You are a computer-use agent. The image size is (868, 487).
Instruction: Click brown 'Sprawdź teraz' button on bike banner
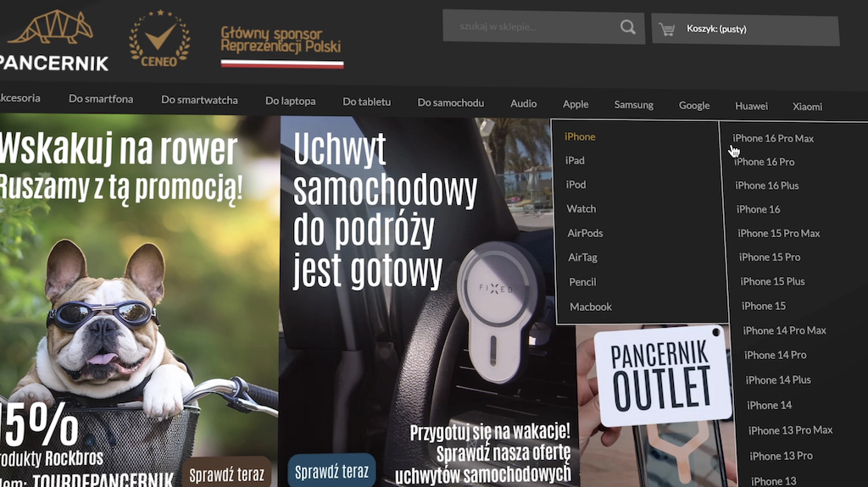[x=226, y=473]
